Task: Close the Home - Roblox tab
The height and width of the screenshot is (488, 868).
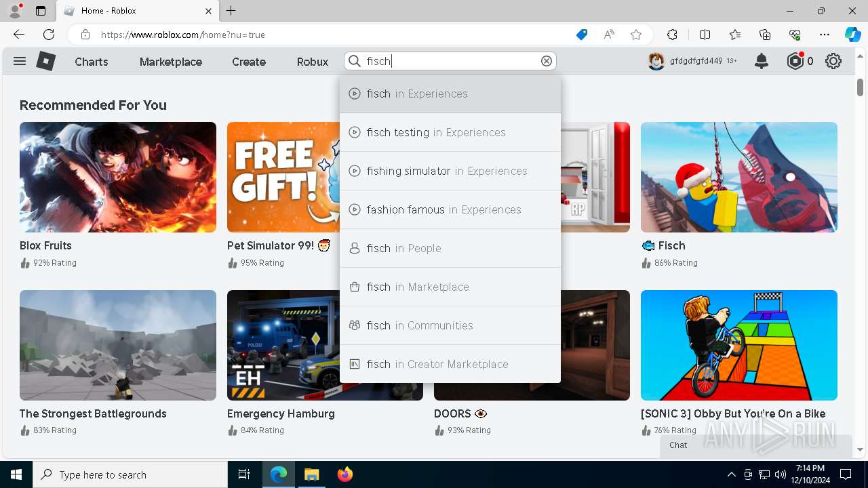Action: [208, 11]
